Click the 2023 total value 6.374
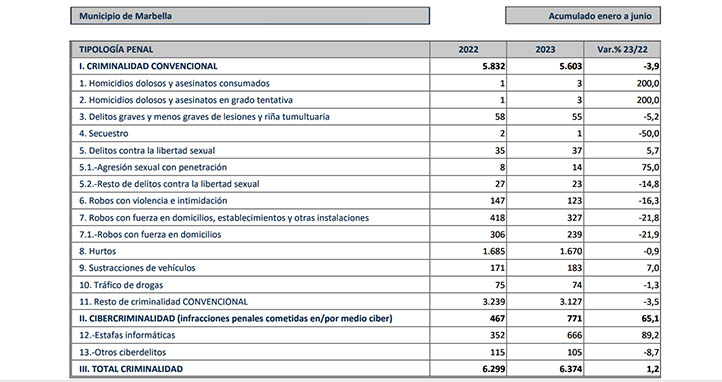Screen dimensions: 722x382 point(571,369)
